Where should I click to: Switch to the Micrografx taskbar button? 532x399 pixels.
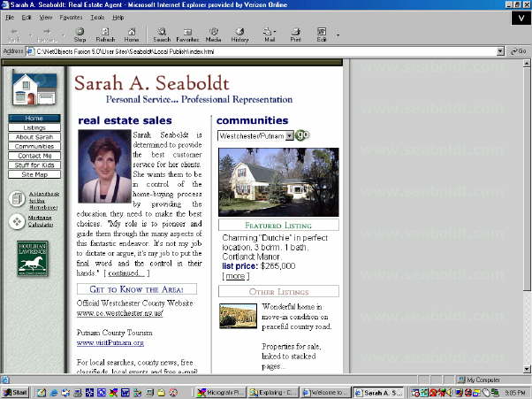click(220, 393)
